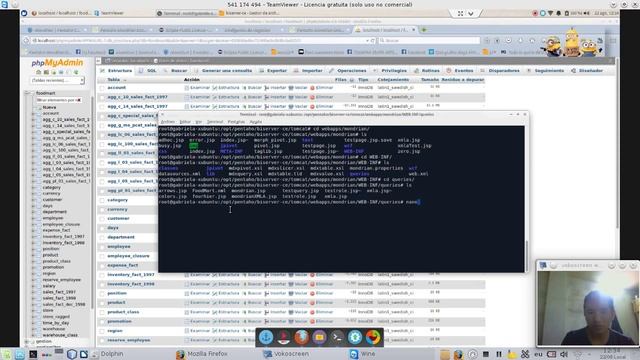Click the table filter input field
640x360 pixels.
pos(58,100)
